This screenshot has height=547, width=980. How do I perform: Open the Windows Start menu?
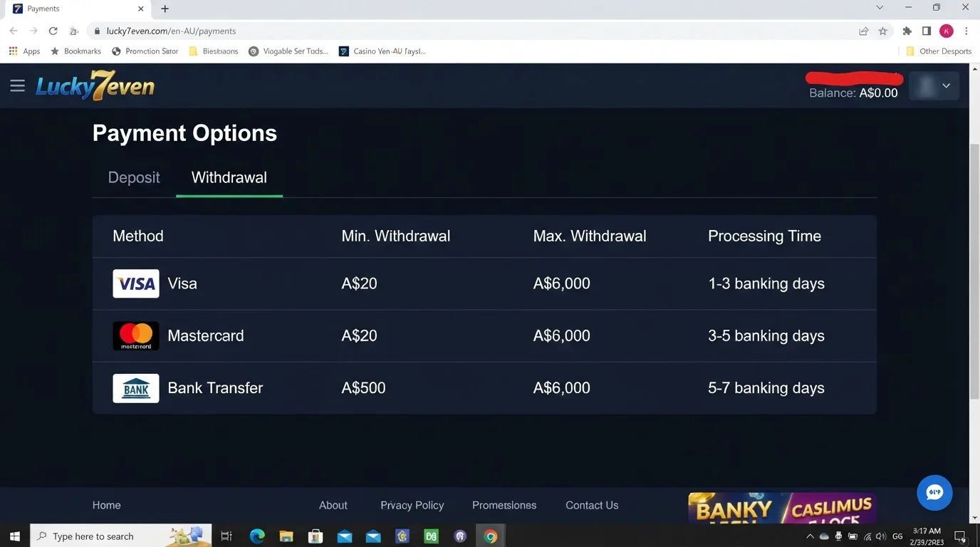pyautogui.click(x=15, y=536)
